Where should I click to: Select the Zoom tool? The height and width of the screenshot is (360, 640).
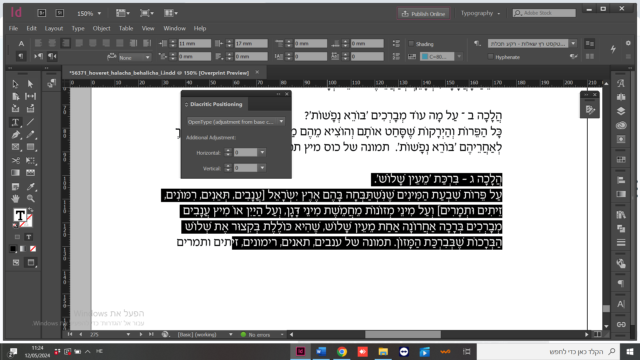tap(30, 199)
